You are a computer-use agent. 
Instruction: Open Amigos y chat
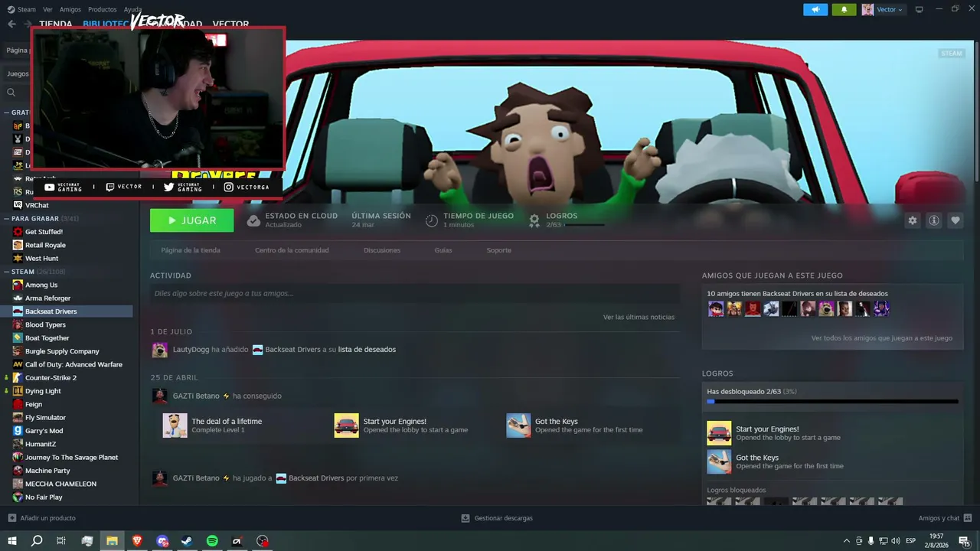coord(946,518)
